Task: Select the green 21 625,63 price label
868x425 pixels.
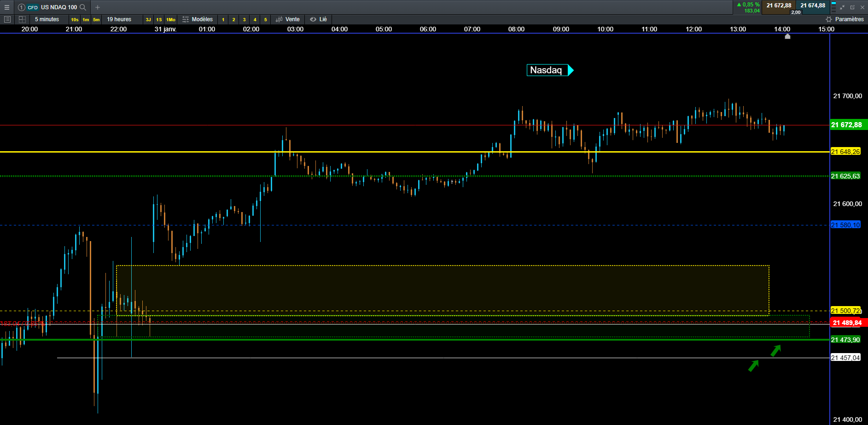Action: pyautogui.click(x=845, y=176)
